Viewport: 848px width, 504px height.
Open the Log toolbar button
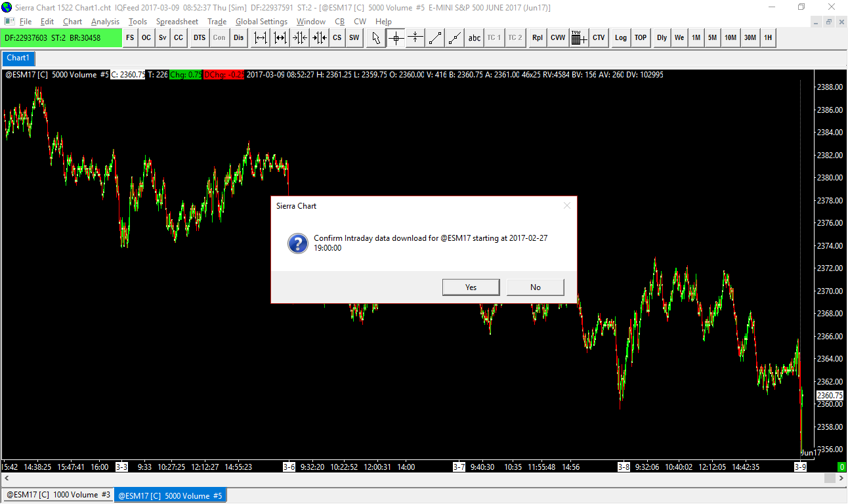tap(621, 38)
